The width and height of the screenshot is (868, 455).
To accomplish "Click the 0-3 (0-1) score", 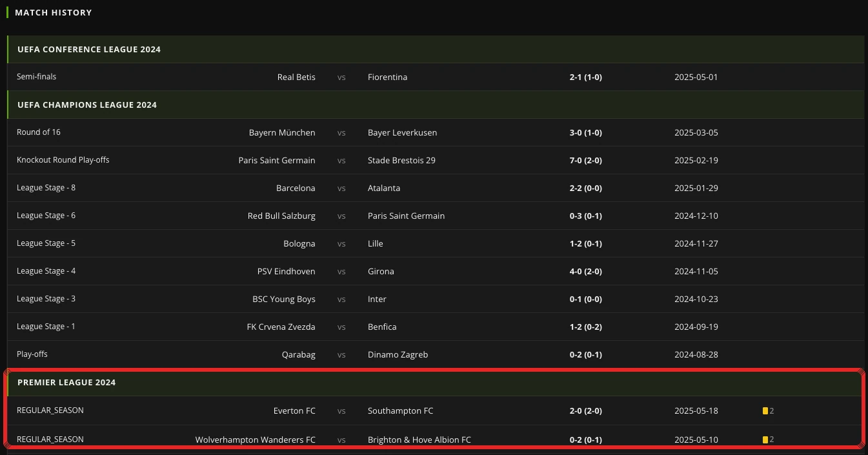I will (586, 216).
